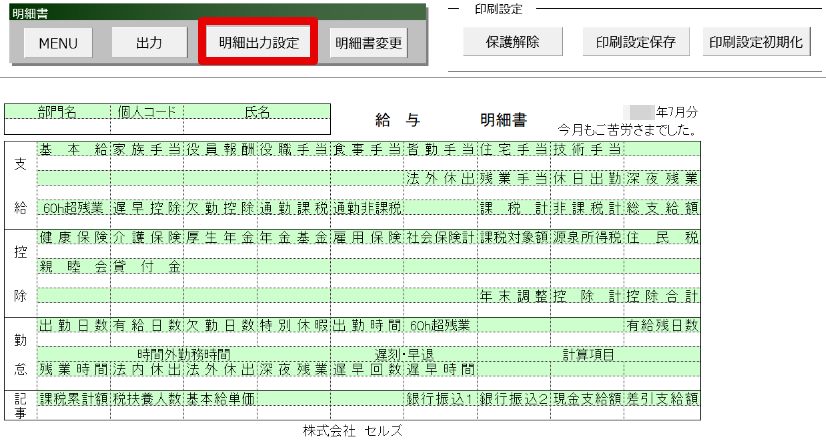Select the 銀行振込1 cell
826x441 pixels.
[x=440, y=398]
